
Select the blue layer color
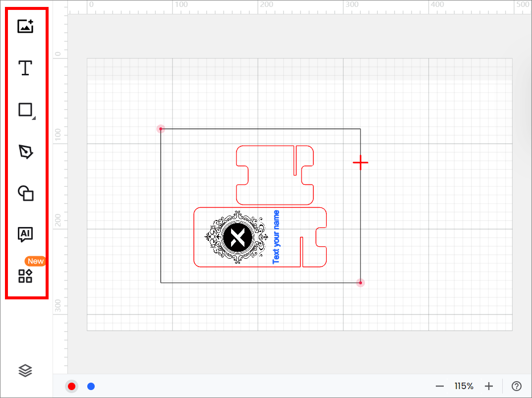(91, 387)
